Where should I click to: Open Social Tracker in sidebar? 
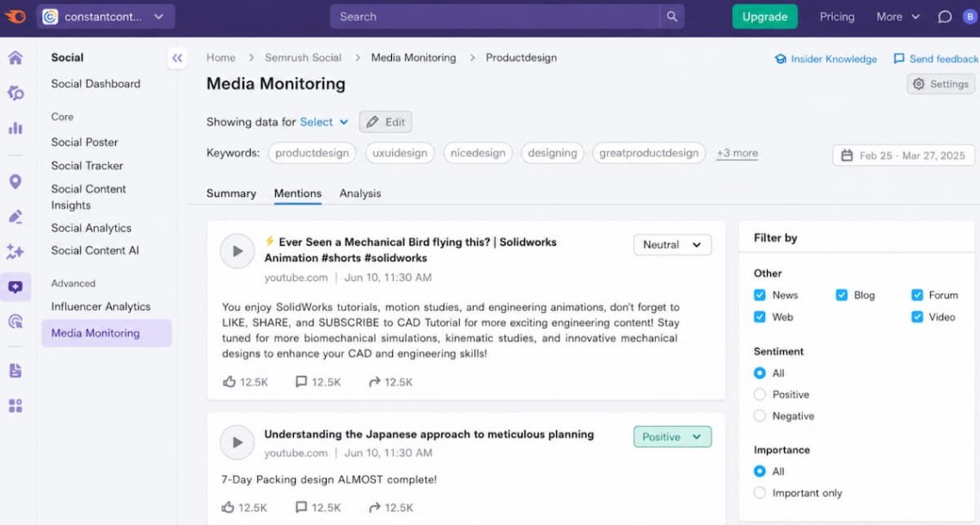click(87, 166)
